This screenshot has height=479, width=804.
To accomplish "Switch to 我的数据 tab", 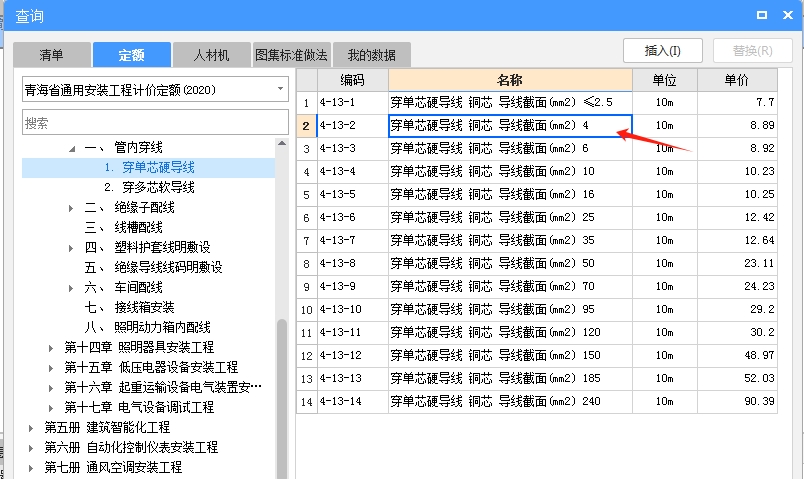I will (x=372, y=55).
